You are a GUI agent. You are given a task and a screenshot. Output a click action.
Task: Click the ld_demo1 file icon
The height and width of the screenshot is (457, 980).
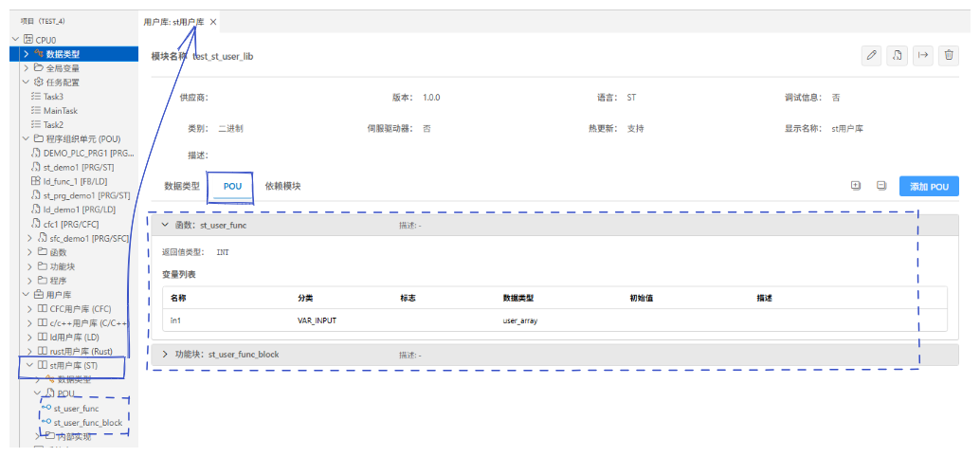coord(36,210)
